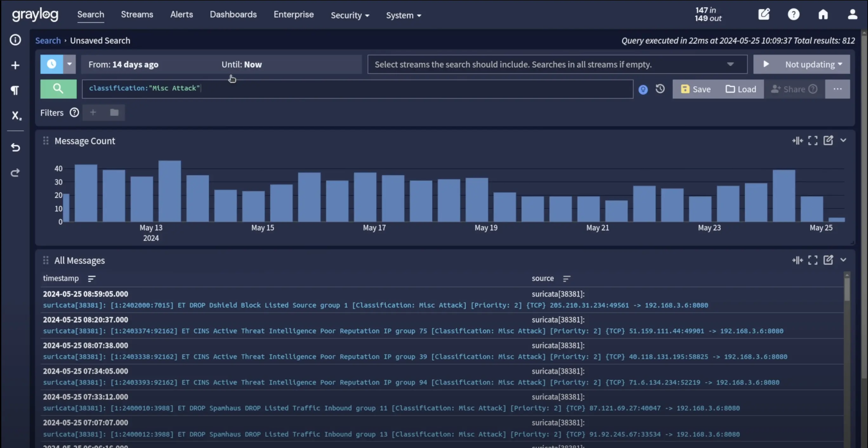Click the undo arrow in sidebar

15,147
